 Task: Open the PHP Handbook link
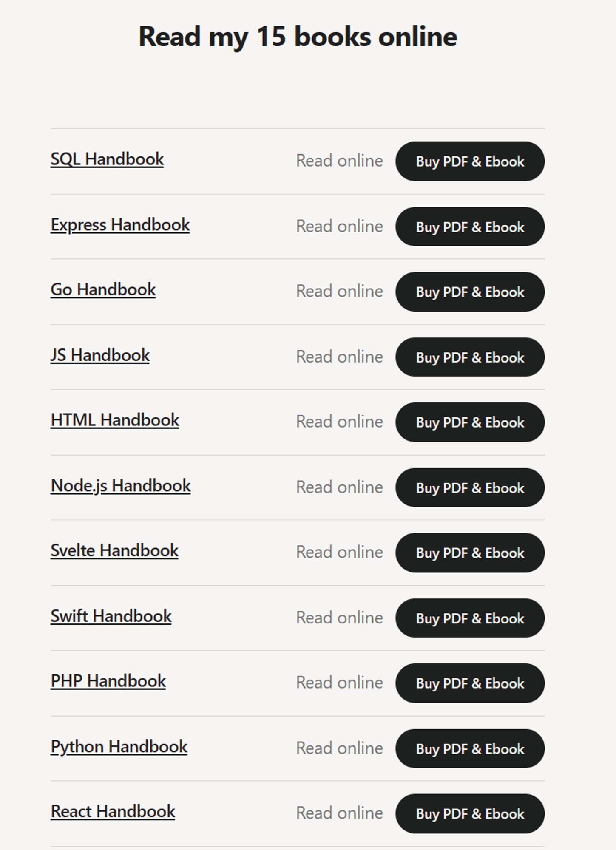pyautogui.click(x=108, y=682)
